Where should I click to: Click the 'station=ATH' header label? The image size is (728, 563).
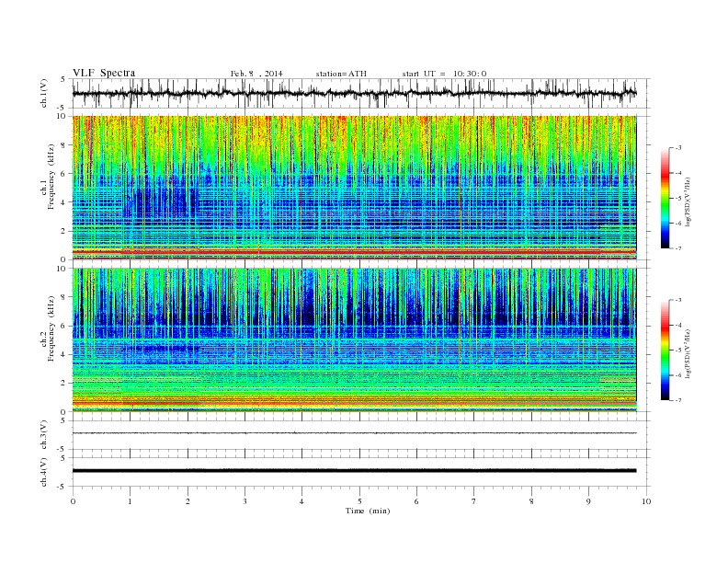tap(341, 74)
